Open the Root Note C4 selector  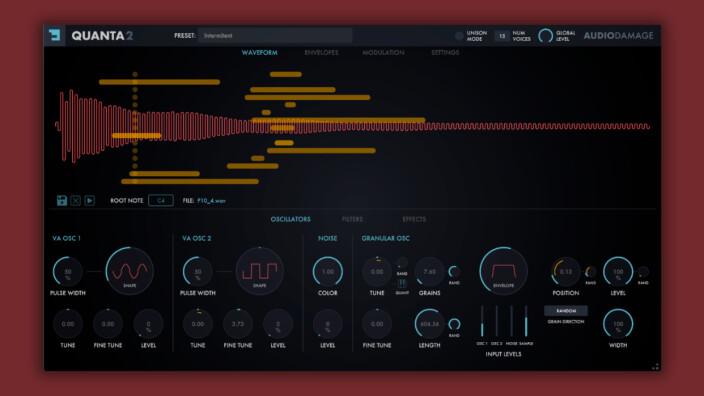tap(161, 200)
